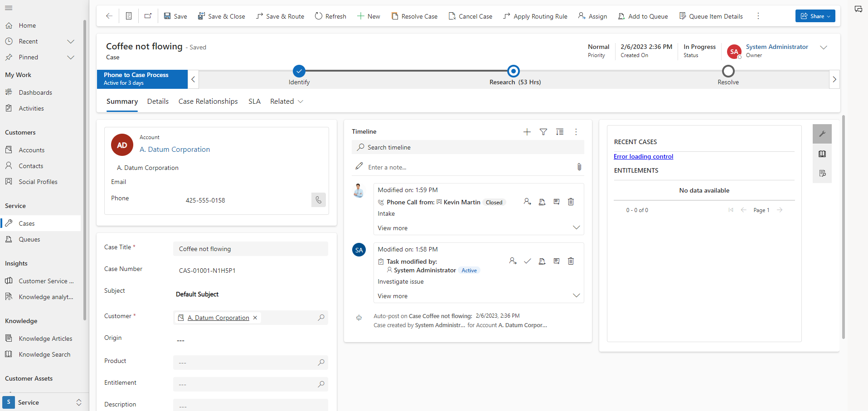The height and width of the screenshot is (411, 868).
Task: Open timeline more commands ellipsis menu
Action: (576, 132)
